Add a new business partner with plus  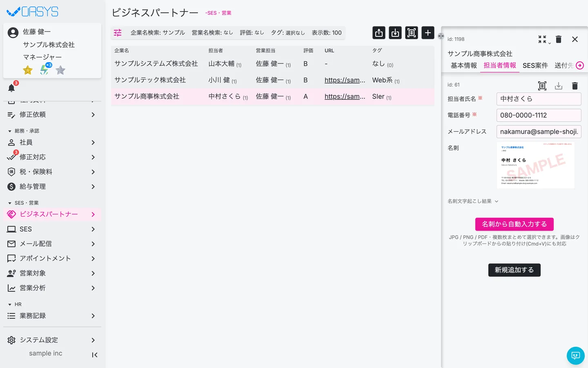tap(428, 33)
